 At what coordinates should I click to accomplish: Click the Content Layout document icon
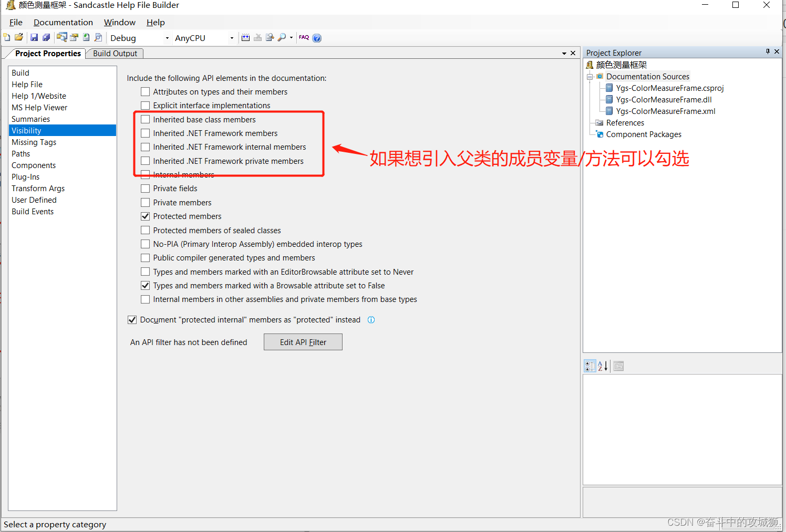[86, 37]
